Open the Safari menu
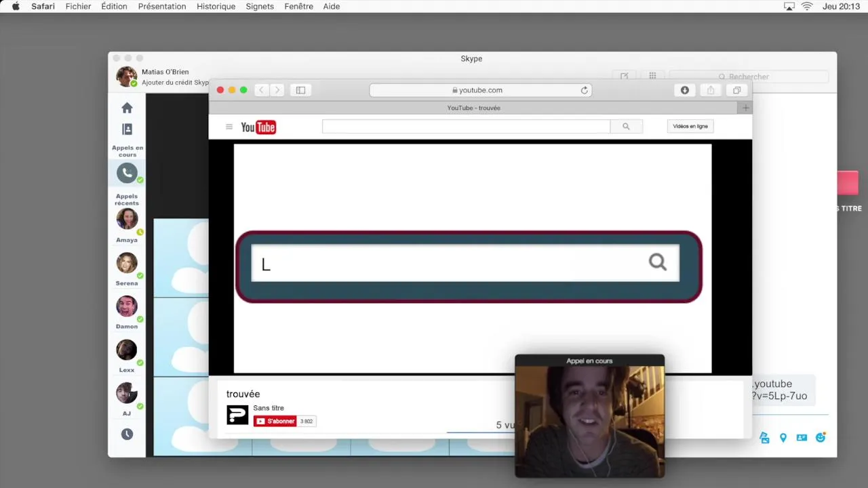The height and width of the screenshot is (488, 868). (43, 6)
